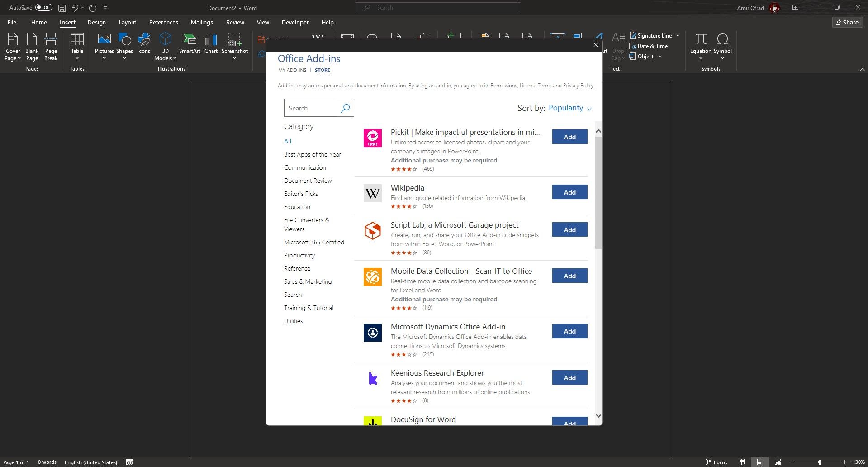The width and height of the screenshot is (868, 467).
Task: Select the Table tool
Action: click(x=77, y=47)
